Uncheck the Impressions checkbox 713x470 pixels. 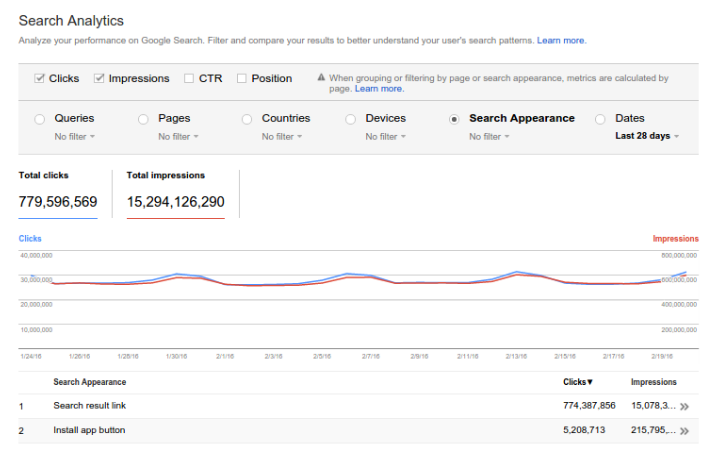(x=99, y=78)
